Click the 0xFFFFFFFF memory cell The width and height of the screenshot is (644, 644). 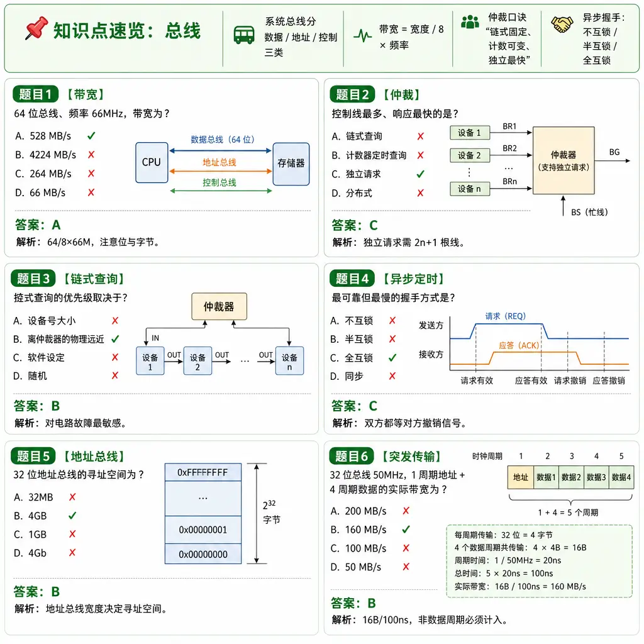tap(203, 472)
